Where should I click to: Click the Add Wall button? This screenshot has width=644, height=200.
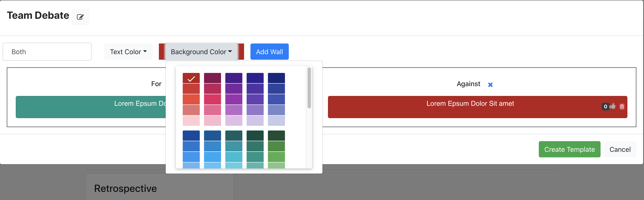[x=269, y=52]
